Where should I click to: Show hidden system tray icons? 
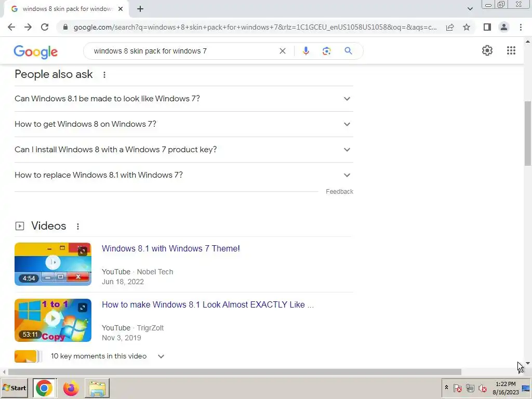(x=446, y=388)
